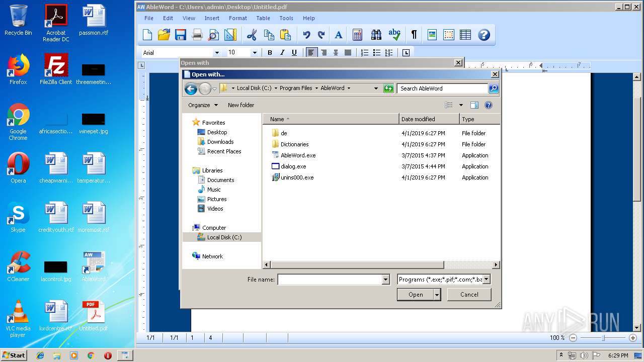Redo with the right arrow icon
Image resolution: width=644 pixels, height=362 pixels.
321,35
